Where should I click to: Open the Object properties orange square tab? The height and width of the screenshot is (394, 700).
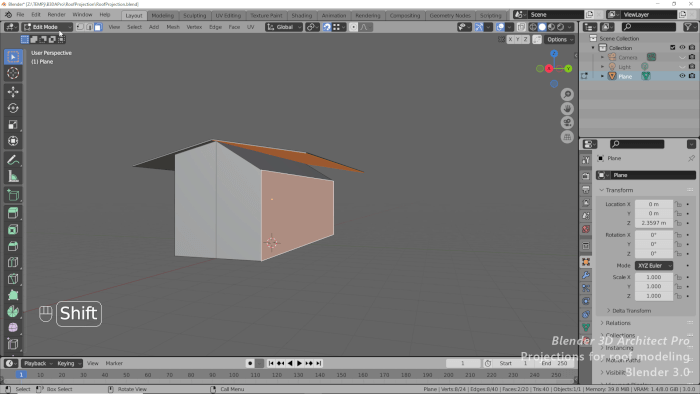[586, 262]
